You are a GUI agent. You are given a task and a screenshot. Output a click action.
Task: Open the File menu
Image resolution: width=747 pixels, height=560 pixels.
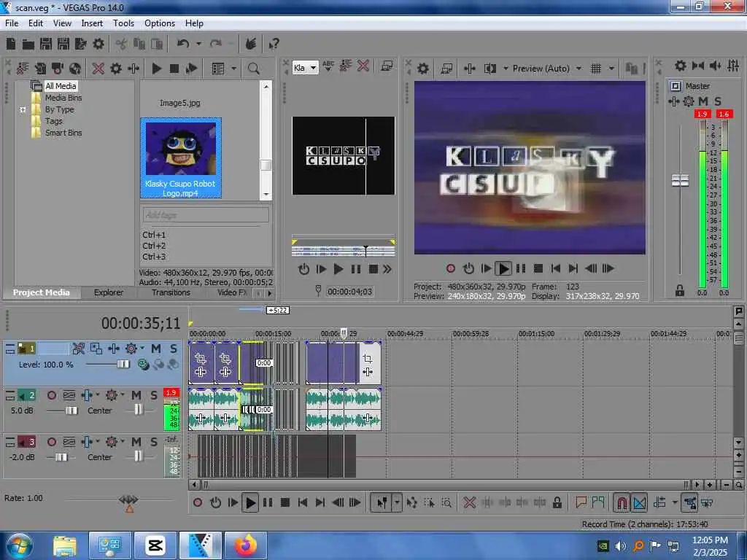tap(12, 23)
